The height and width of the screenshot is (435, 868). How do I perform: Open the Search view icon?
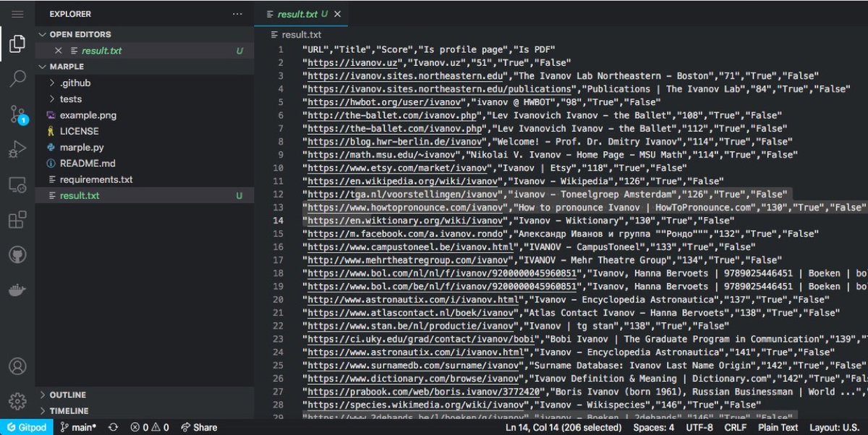click(17, 79)
